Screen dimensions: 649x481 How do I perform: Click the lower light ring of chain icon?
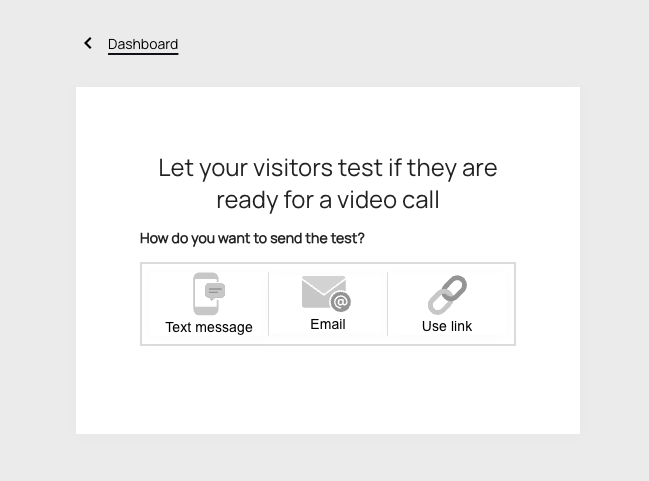[x=439, y=303]
